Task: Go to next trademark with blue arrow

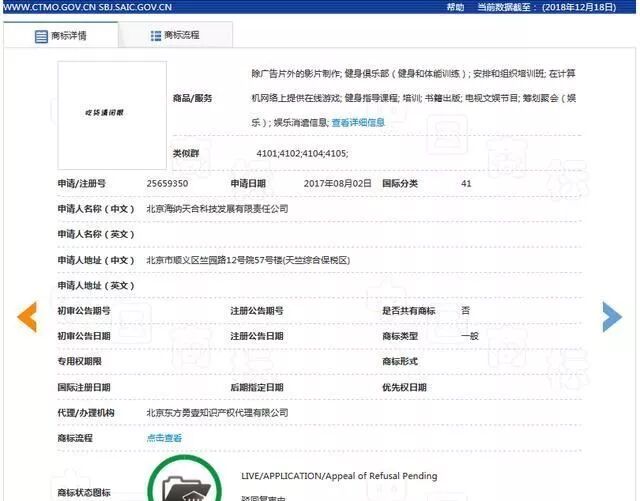Action: (612, 316)
